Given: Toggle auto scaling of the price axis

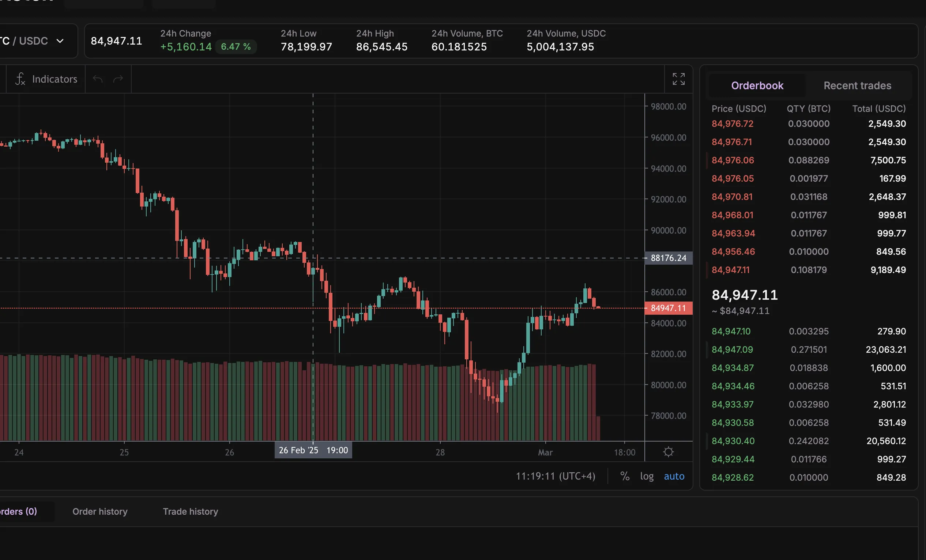Looking at the screenshot, I should 674,476.
